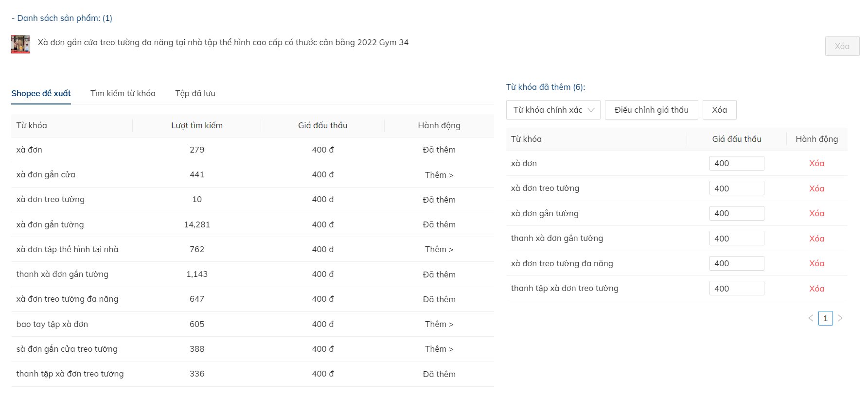The height and width of the screenshot is (395, 868).
Task: Click the previous page arrow
Action: (x=811, y=318)
